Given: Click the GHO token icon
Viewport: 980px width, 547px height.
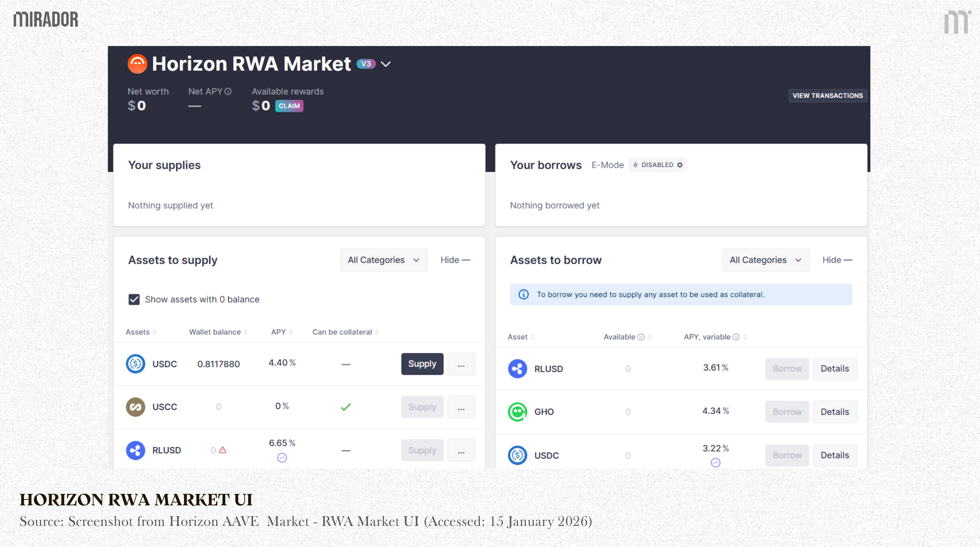Looking at the screenshot, I should (517, 412).
